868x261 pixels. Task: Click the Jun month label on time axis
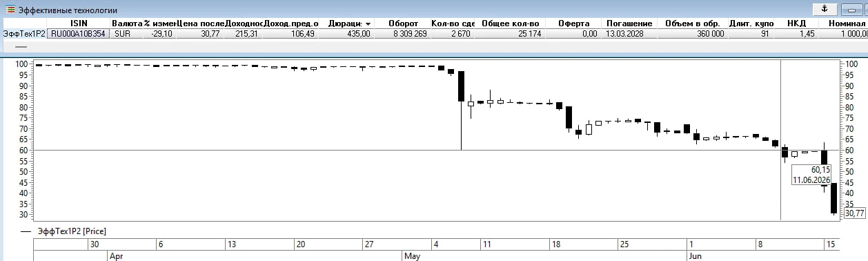(x=697, y=255)
